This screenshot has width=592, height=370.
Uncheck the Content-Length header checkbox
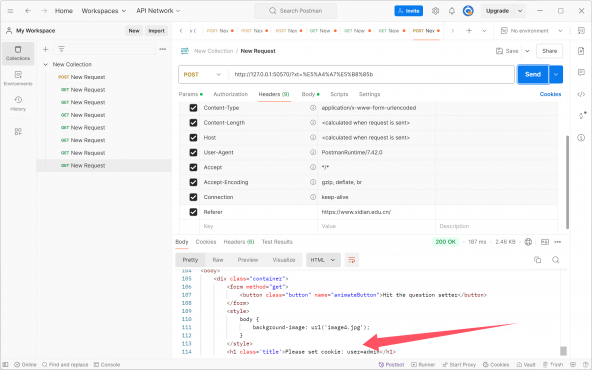coord(193,123)
